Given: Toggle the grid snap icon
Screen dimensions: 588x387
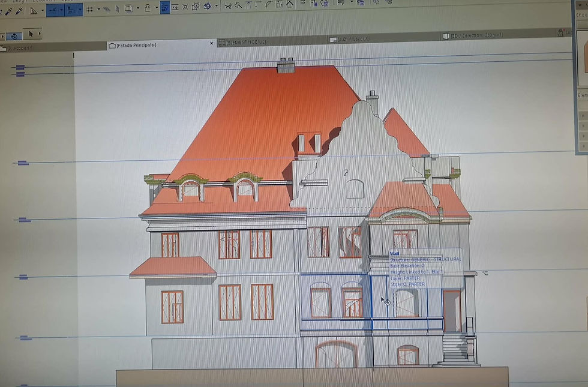Looking at the screenshot, I should click(89, 9).
